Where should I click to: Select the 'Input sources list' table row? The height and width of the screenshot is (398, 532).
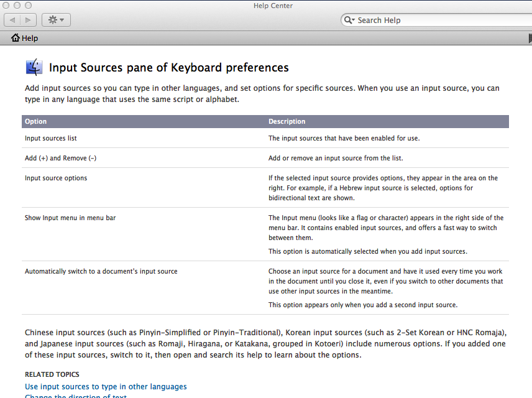[51, 138]
